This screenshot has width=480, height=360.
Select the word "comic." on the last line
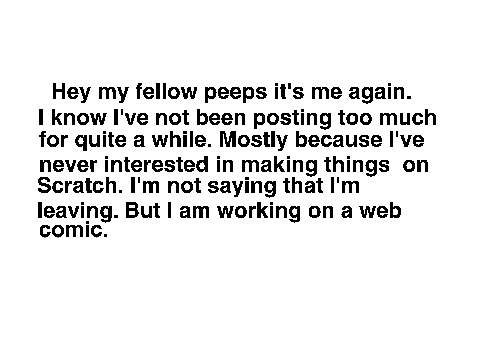[74, 230]
